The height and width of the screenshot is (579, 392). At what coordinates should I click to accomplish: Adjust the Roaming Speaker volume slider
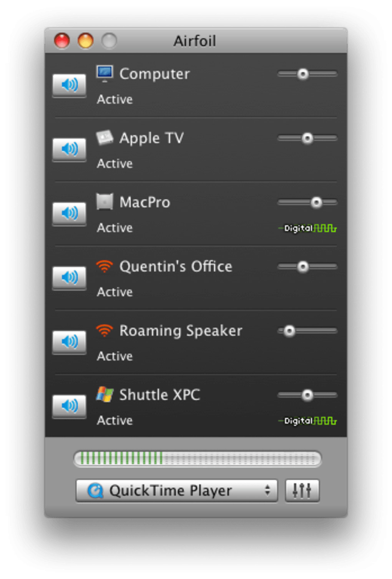[307, 330]
